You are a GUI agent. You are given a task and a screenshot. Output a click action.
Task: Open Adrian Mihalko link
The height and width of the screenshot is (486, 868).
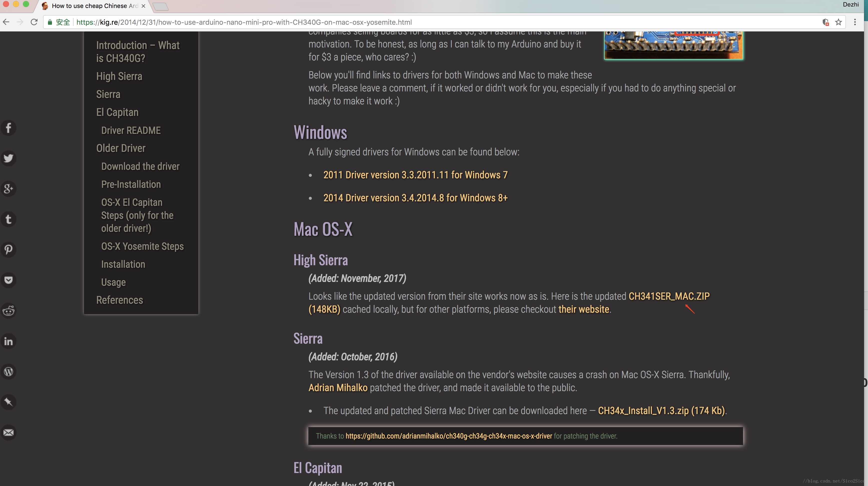pyautogui.click(x=338, y=388)
